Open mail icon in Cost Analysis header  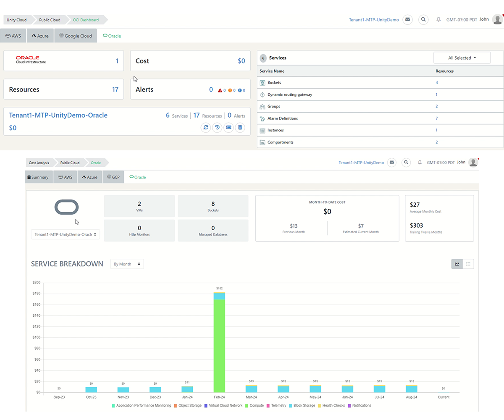click(391, 162)
